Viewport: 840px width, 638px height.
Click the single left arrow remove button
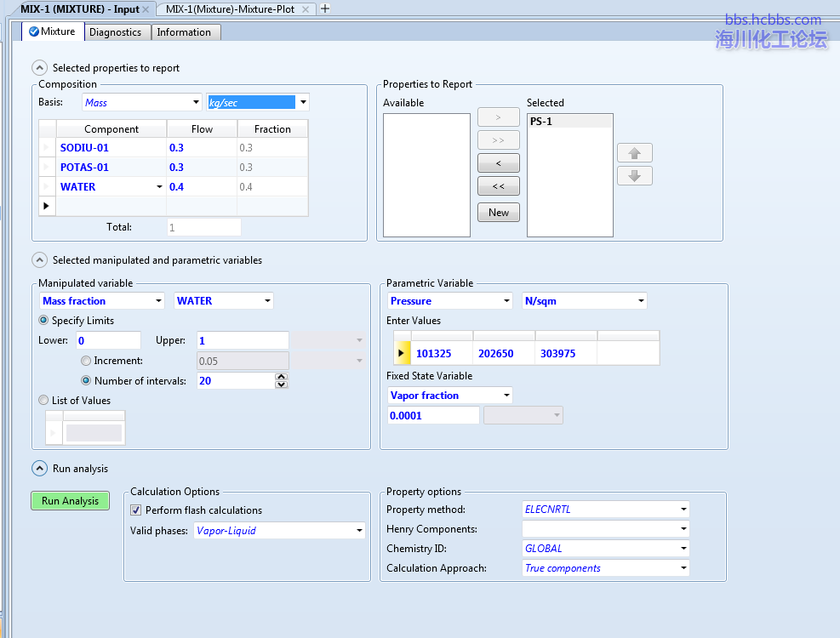click(x=498, y=163)
